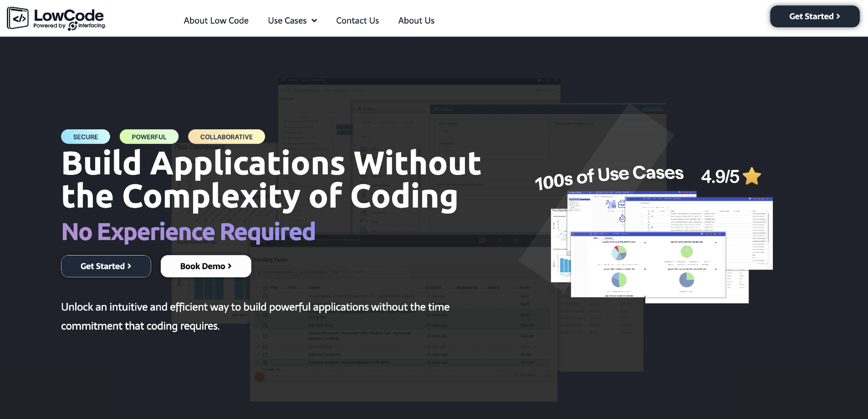
Task: Click the hero Get Started button
Action: pos(106,266)
